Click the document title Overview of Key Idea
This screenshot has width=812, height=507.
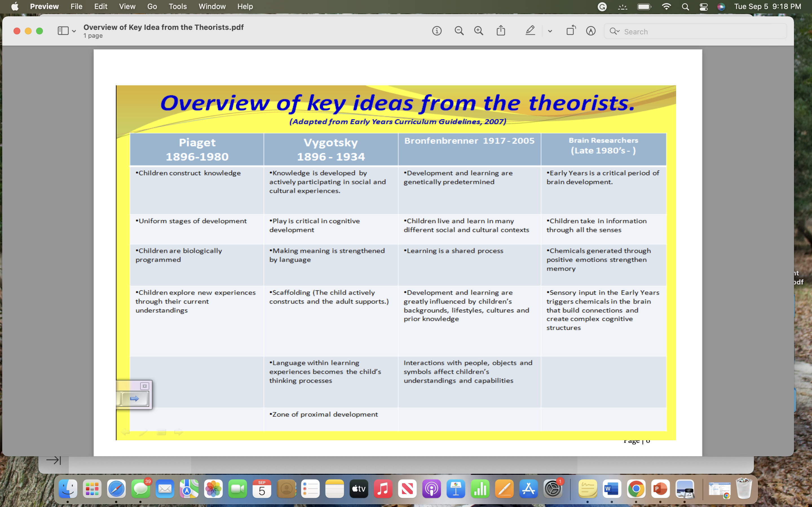164,27
